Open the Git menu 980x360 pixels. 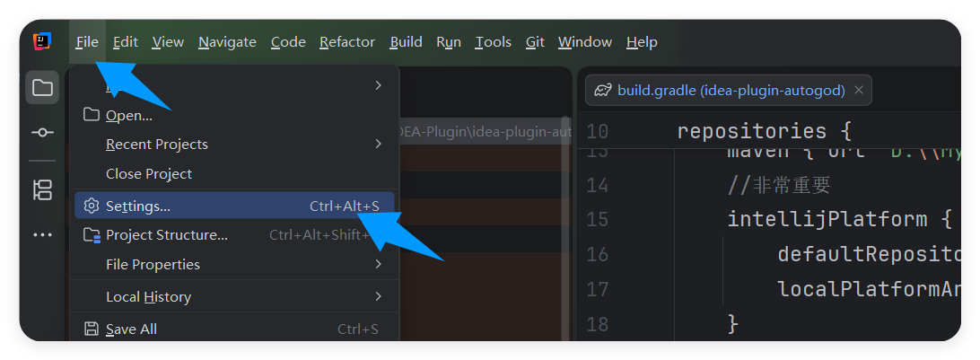click(535, 42)
